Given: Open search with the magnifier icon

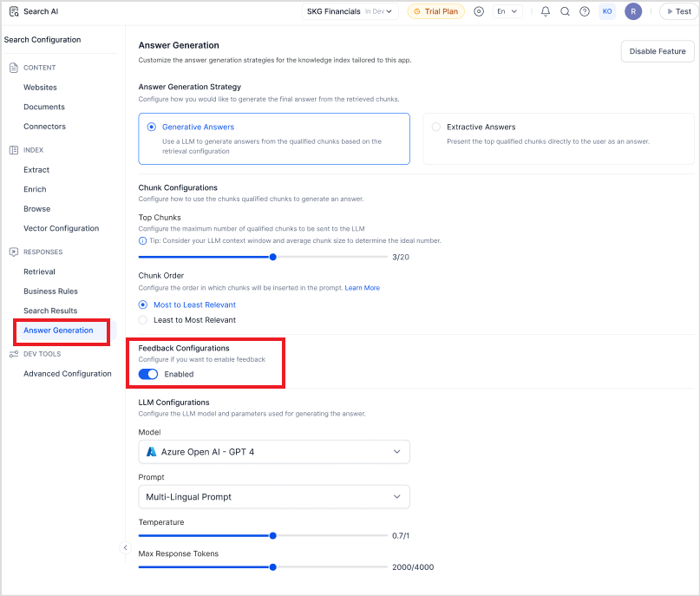Looking at the screenshot, I should tap(565, 11).
